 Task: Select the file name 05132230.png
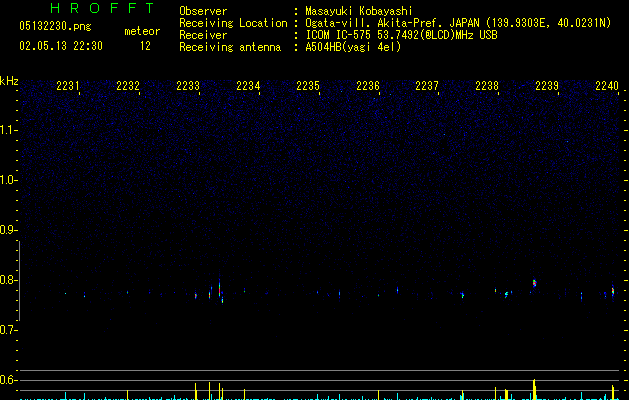click(x=55, y=27)
